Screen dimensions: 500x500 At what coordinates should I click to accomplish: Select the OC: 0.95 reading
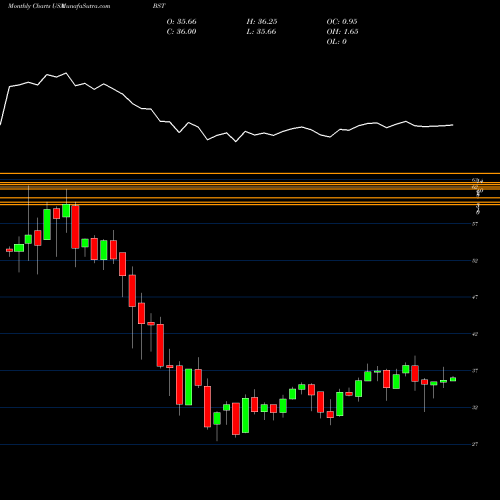342,22
